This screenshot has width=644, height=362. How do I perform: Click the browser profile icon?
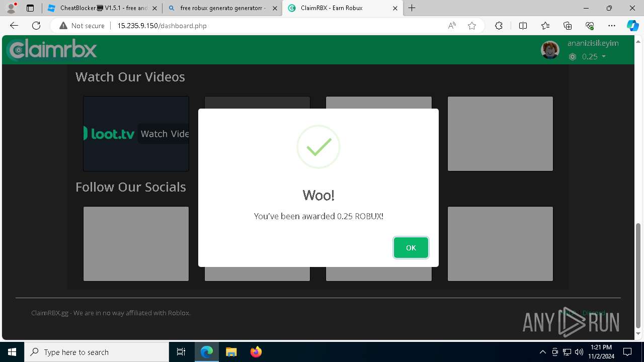11,8
